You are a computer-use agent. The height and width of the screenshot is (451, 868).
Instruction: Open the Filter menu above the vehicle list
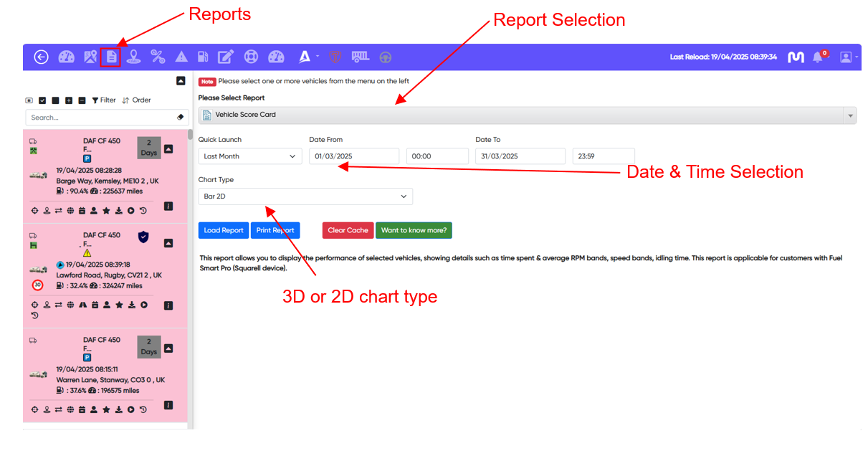(x=104, y=100)
